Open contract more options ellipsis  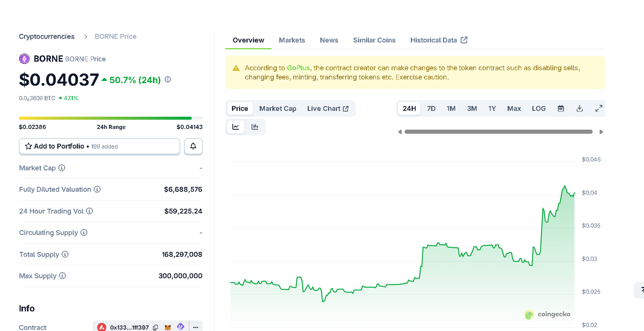195,327
